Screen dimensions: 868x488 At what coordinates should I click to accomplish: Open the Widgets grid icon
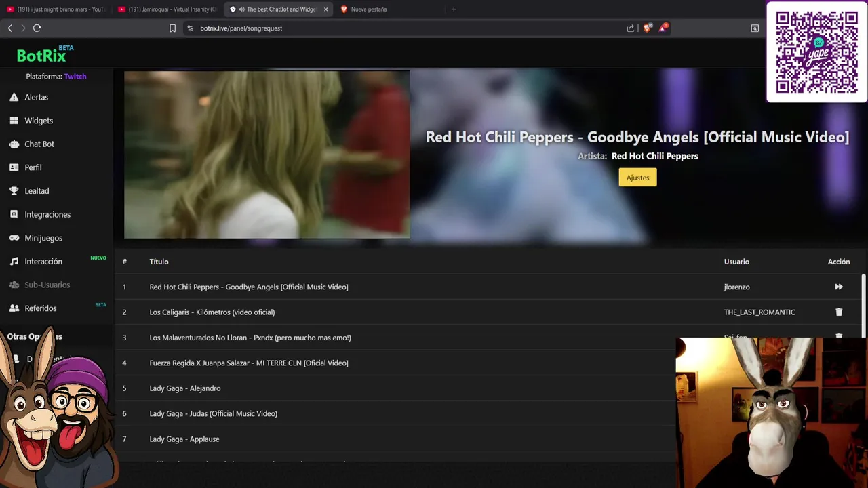pos(14,121)
